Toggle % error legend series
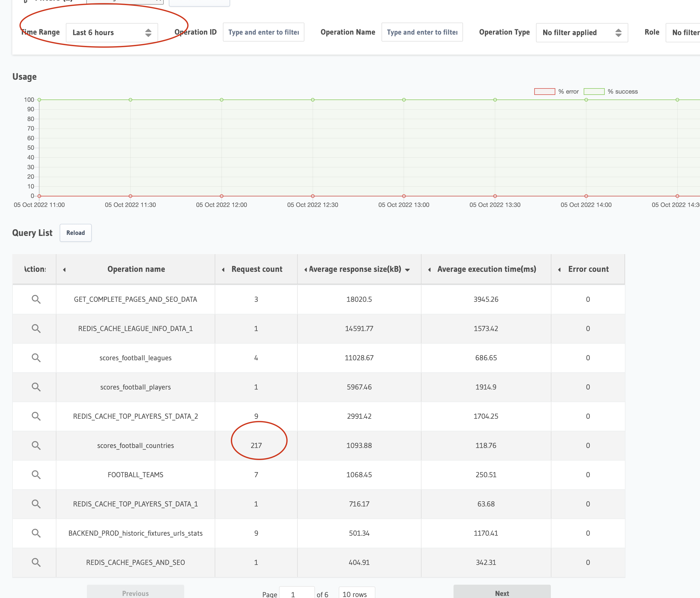Screen dimensions: 700x598 (557, 92)
